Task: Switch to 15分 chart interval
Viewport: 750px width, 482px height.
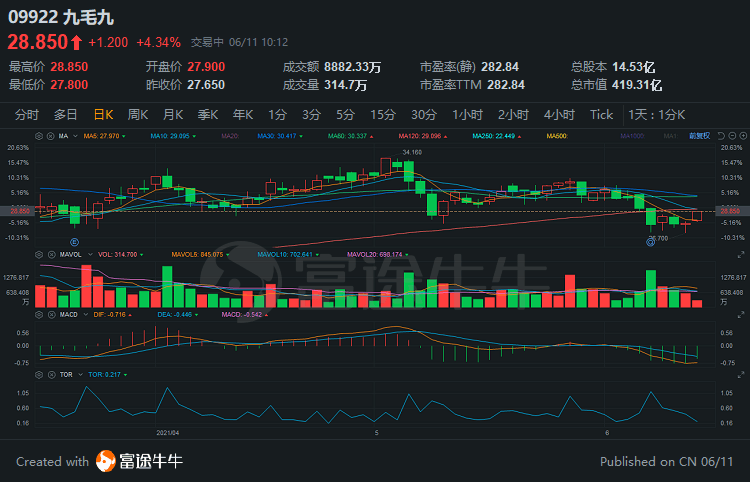Action: pyautogui.click(x=383, y=115)
